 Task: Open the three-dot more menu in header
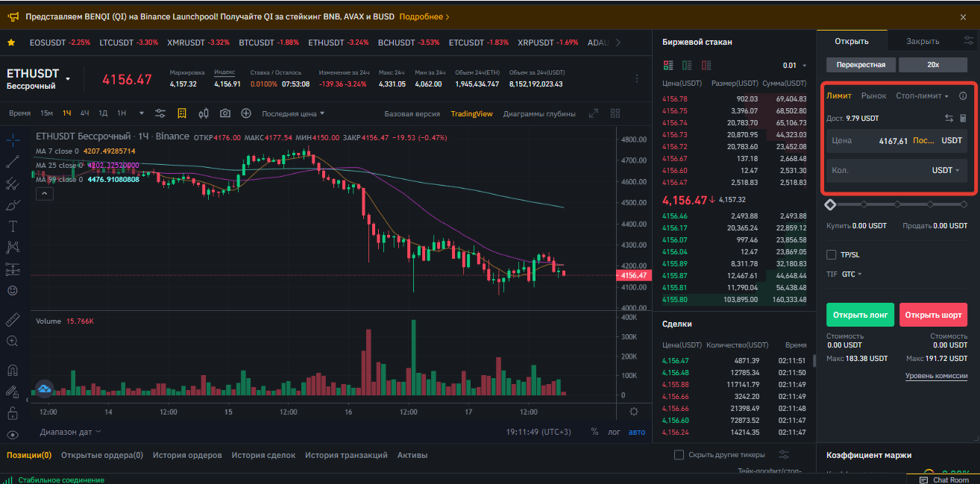point(636,78)
